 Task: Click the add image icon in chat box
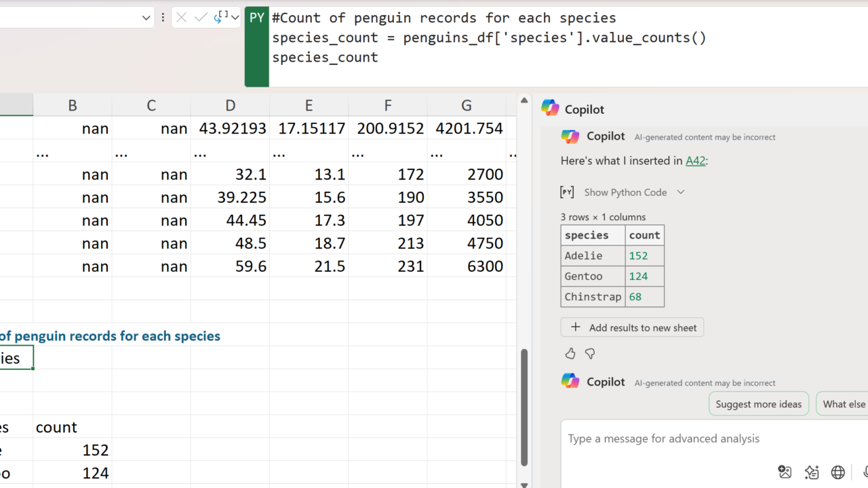pos(785,472)
